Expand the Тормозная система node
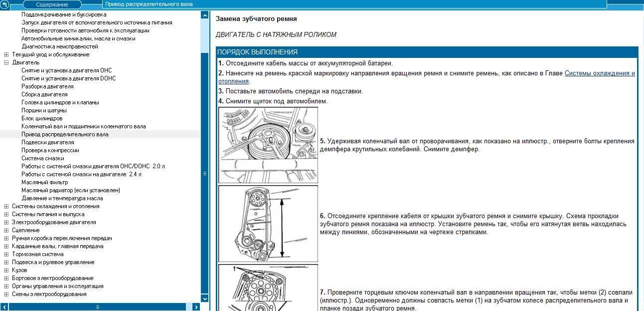The width and height of the screenshot is (644, 311). point(6,254)
